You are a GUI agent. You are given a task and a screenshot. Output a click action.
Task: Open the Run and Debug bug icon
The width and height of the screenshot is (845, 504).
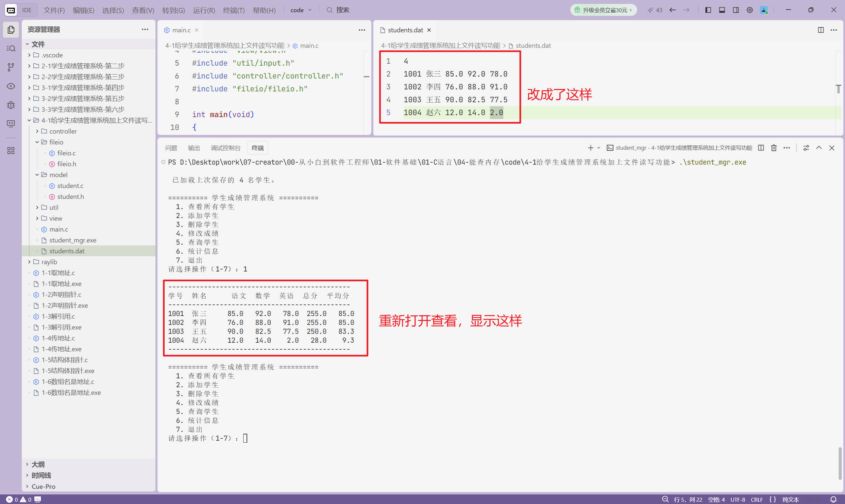(11, 105)
